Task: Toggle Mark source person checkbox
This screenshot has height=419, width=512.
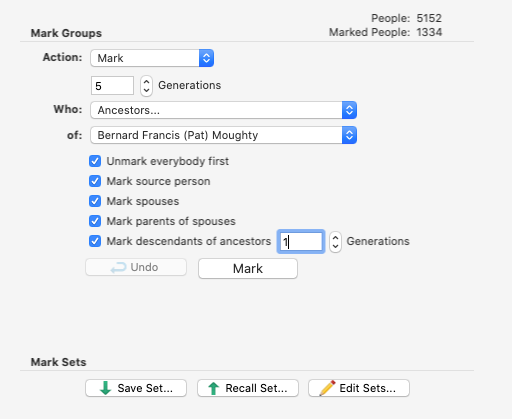Action: [95, 181]
